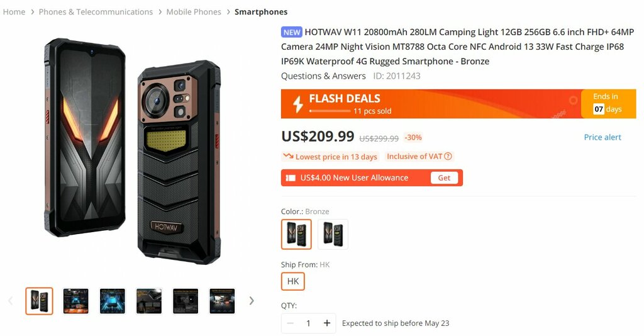Open the Mobile Phones breadcrumb
This screenshot has width=644, height=336.
point(194,12)
